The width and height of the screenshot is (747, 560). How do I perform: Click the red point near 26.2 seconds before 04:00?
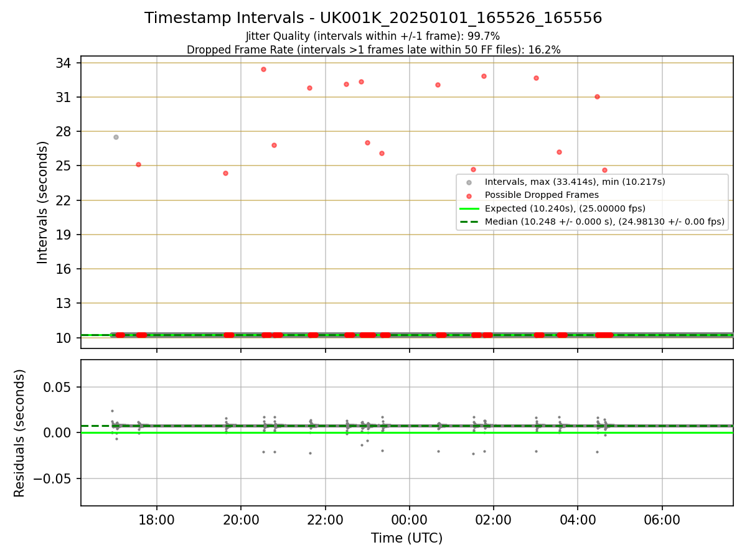click(559, 152)
